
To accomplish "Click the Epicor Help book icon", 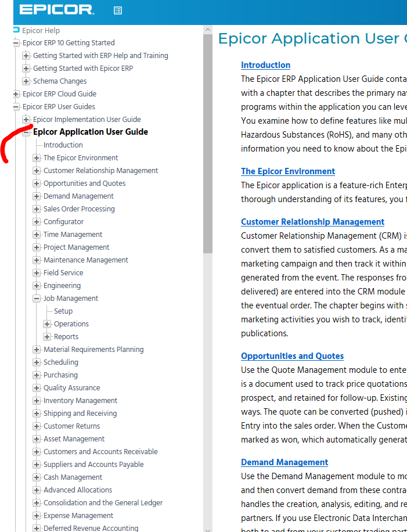I will pyautogui.click(x=16, y=30).
